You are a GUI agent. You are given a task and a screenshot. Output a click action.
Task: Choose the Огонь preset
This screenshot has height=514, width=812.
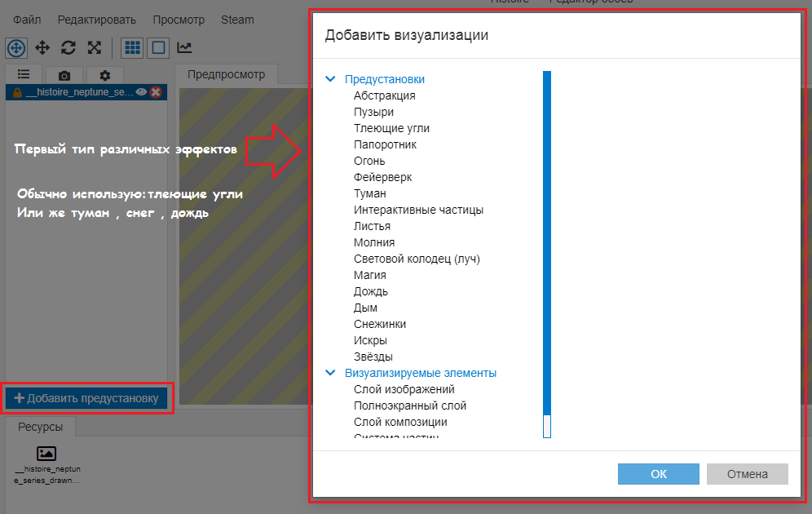point(369,162)
